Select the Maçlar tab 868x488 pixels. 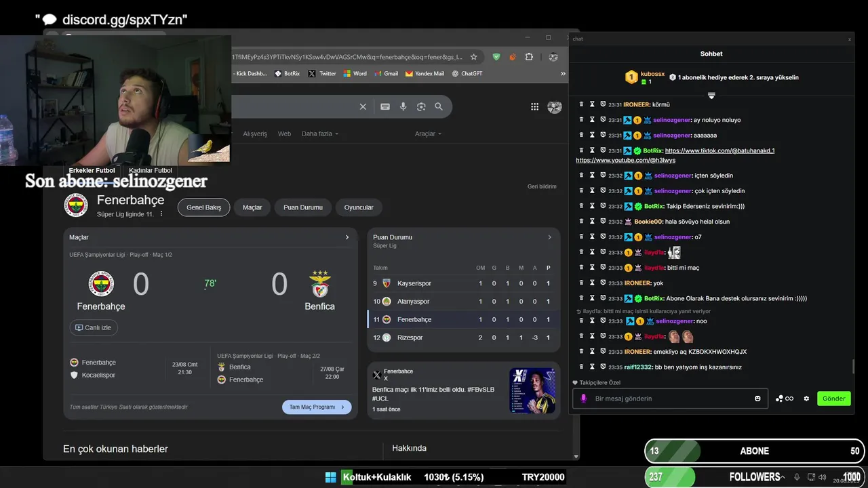coord(252,207)
